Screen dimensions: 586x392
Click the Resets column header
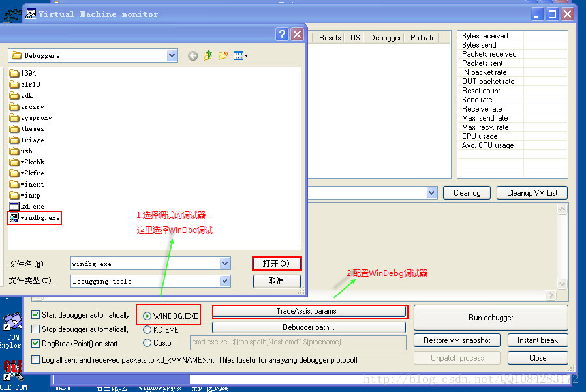[330, 38]
